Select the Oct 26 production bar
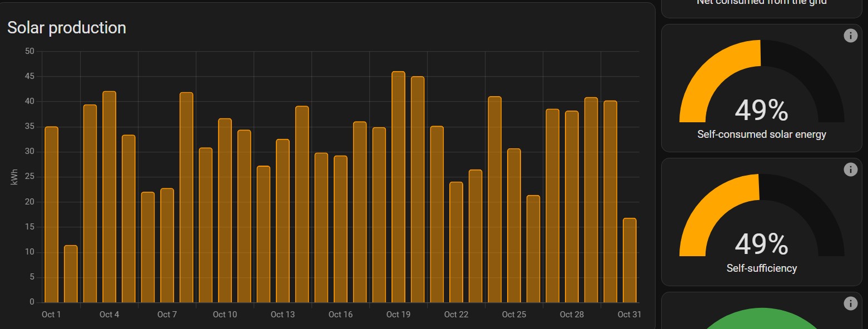The width and height of the screenshot is (868, 329). coord(533,249)
